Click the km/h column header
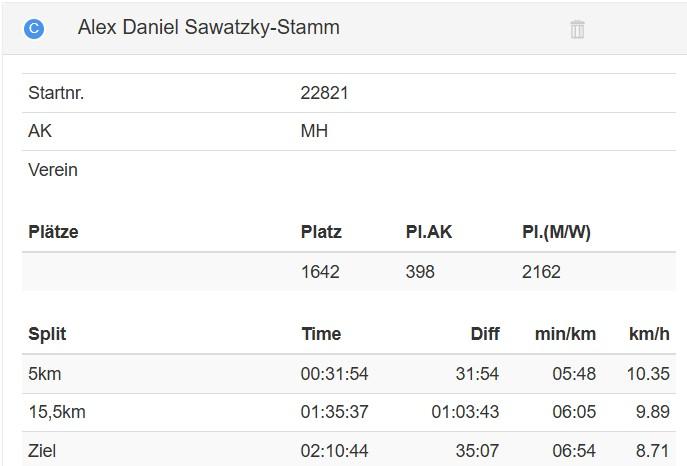Image resolution: width=687 pixels, height=466 pixels. (x=649, y=334)
